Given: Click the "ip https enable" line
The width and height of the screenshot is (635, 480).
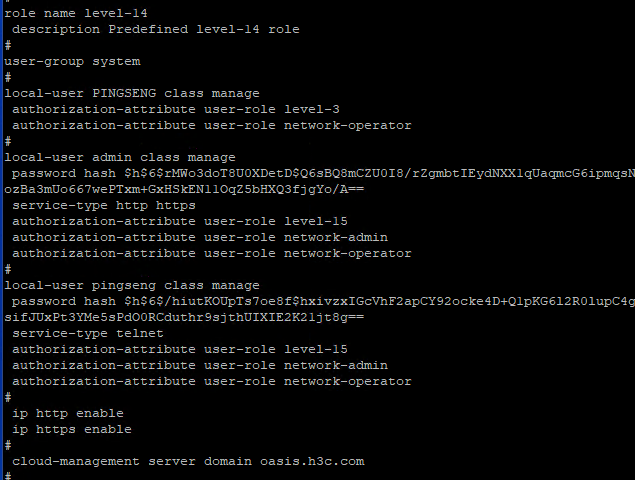Looking at the screenshot, I should 72,429.
